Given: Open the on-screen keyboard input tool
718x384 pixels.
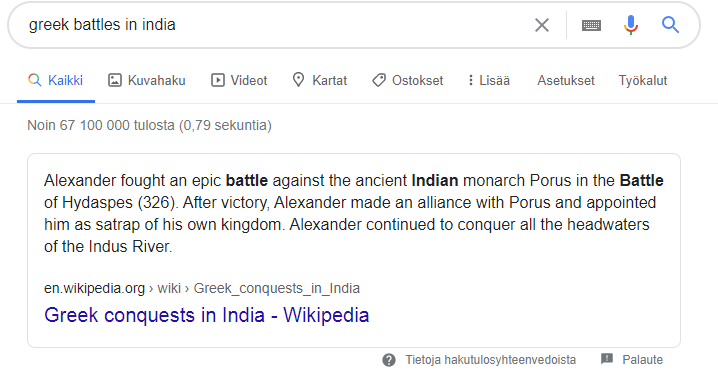Looking at the screenshot, I should tap(591, 25).
